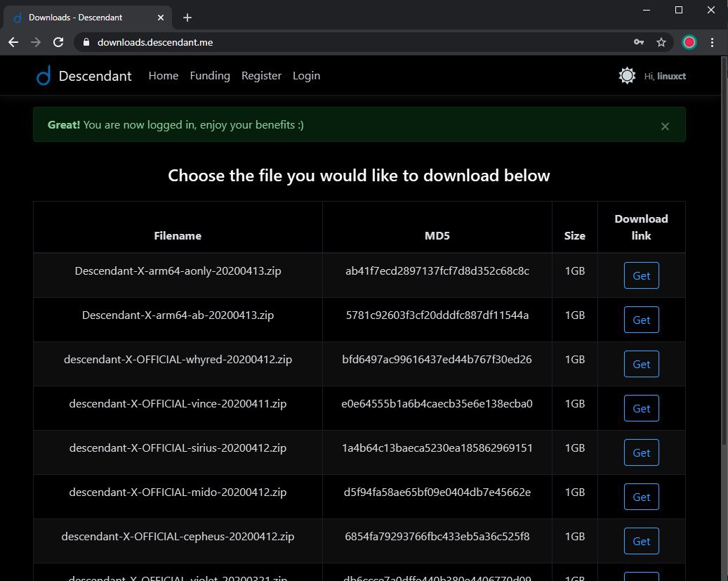Viewport: 728px width, 581px height.
Task: Click MD5 5781c92603f3cf20dddfc887df11544a
Action: [437, 315]
